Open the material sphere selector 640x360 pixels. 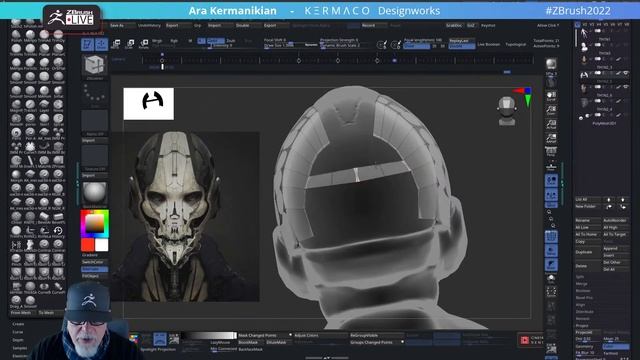[95, 192]
